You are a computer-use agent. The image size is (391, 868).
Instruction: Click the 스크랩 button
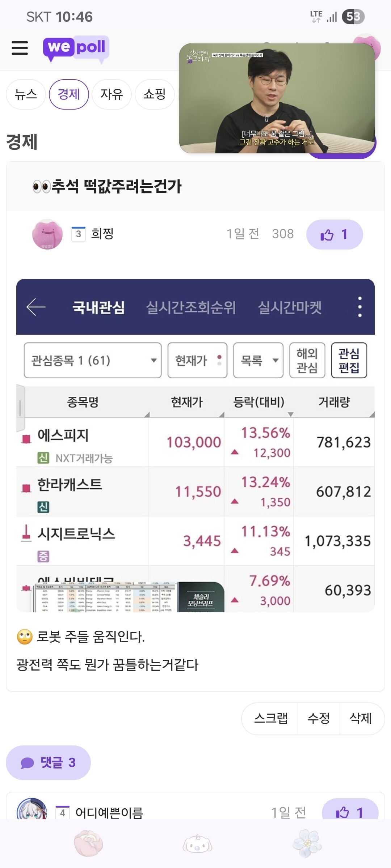pos(270,718)
